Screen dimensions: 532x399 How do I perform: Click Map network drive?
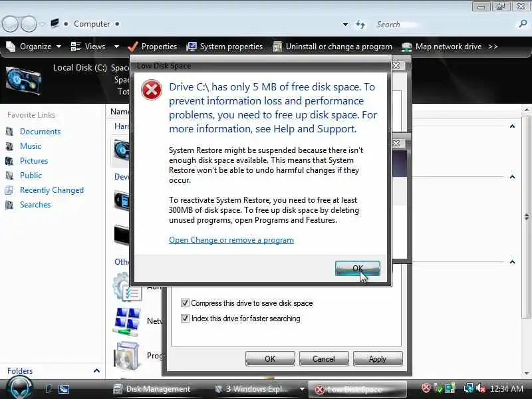pyautogui.click(x=448, y=47)
